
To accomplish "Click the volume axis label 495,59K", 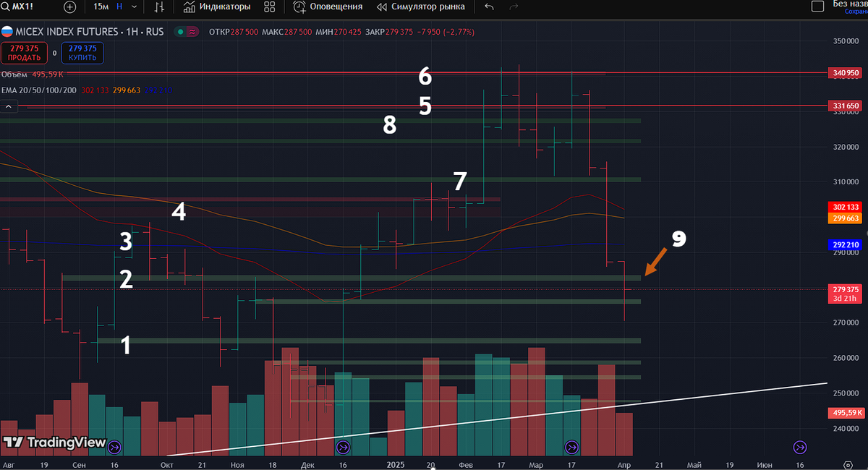I will 845,413.
